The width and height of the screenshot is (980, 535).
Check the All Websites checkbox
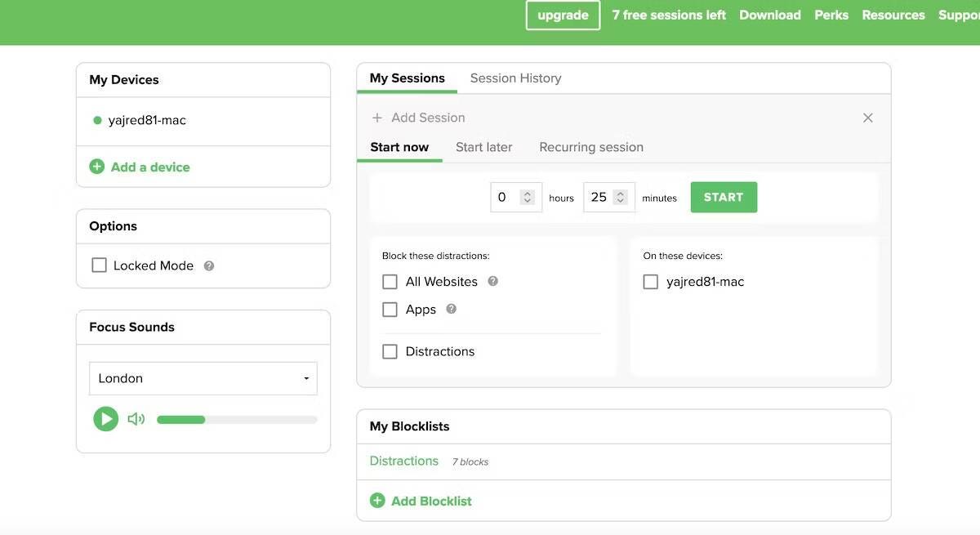390,282
